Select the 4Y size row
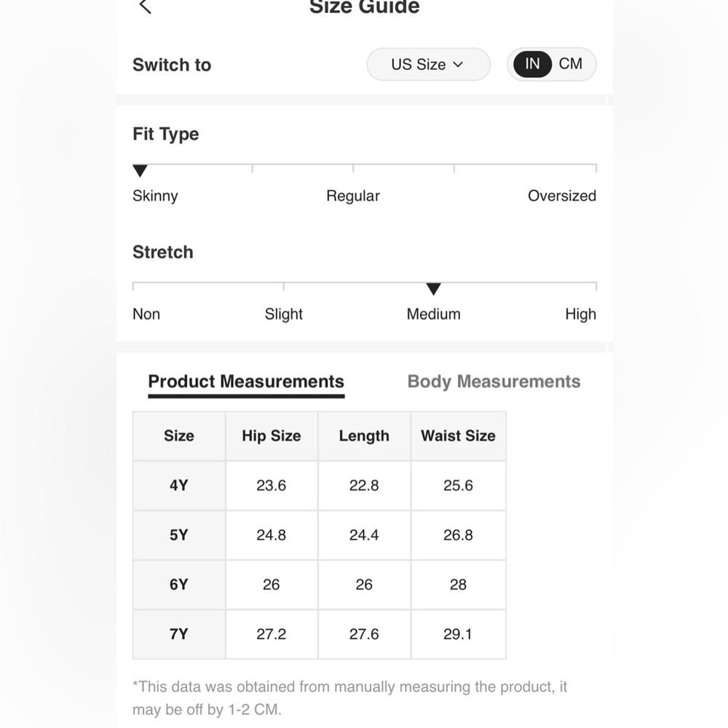This screenshot has height=728, width=728. coord(320,485)
